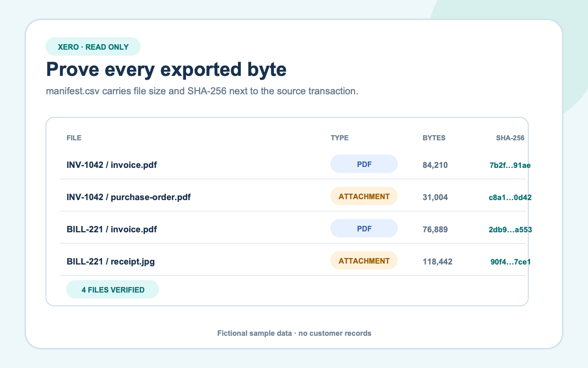588x368 pixels.
Task: Click the ATTACHMENT tag for purchase-order.pdf
Action: pyautogui.click(x=364, y=196)
